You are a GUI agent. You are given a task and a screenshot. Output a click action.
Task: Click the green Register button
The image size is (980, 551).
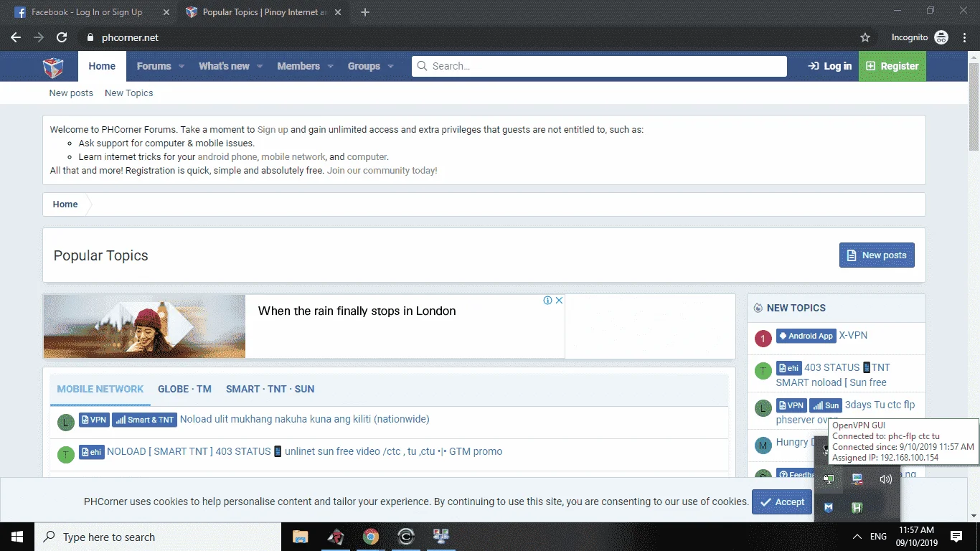click(x=892, y=66)
